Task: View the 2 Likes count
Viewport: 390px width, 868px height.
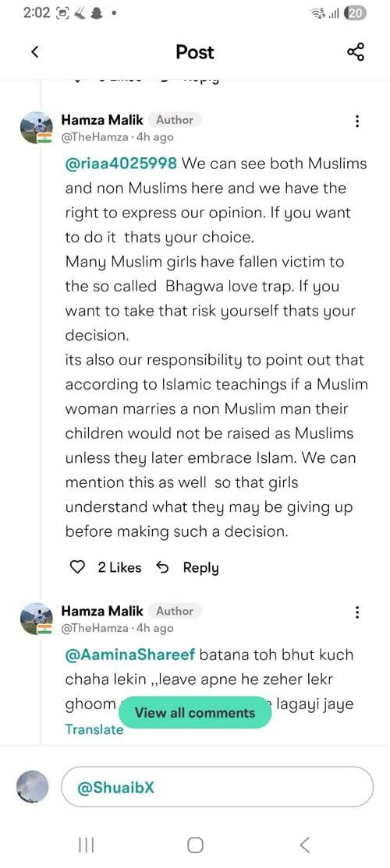Action: 119,567
